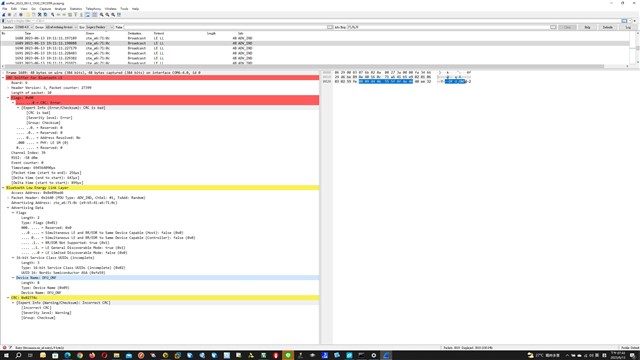Collapse the CRC tree node
Viewport: 640px width, 360px height.
pos(8,298)
